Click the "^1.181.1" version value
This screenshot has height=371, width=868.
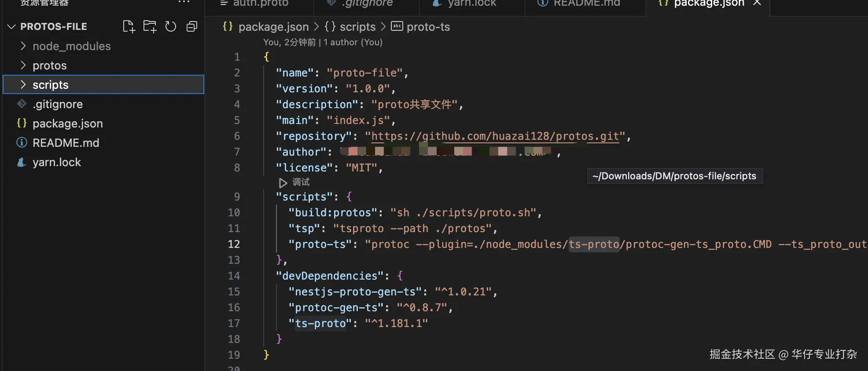pyautogui.click(x=397, y=324)
